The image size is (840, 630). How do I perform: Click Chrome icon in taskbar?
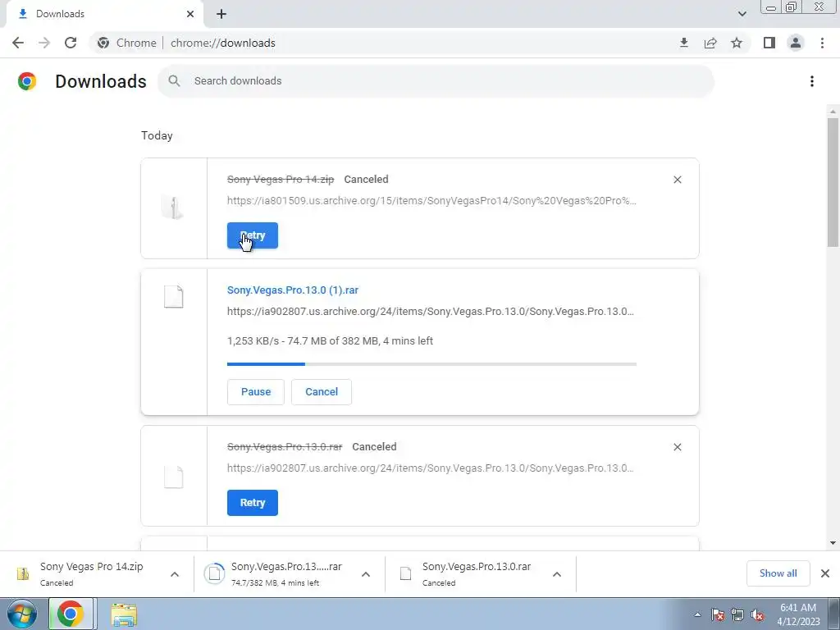coord(71,614)
